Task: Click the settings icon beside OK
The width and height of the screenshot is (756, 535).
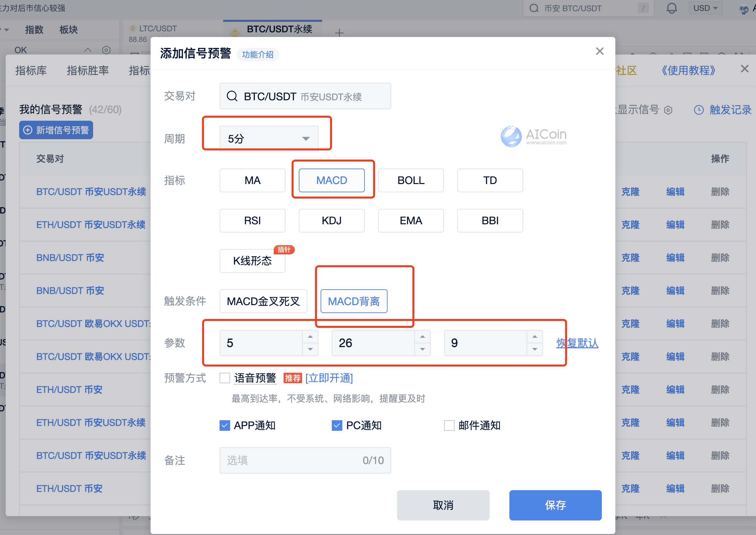Action: coord(106,50)
